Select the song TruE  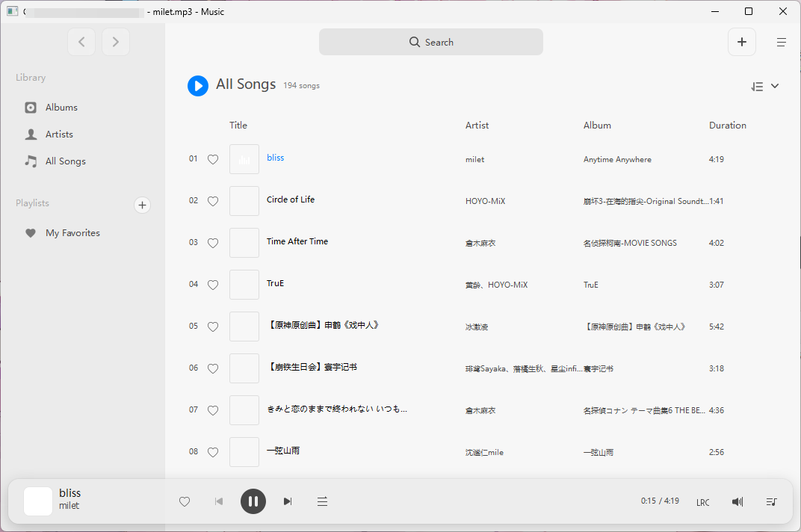tap(275, 284)
